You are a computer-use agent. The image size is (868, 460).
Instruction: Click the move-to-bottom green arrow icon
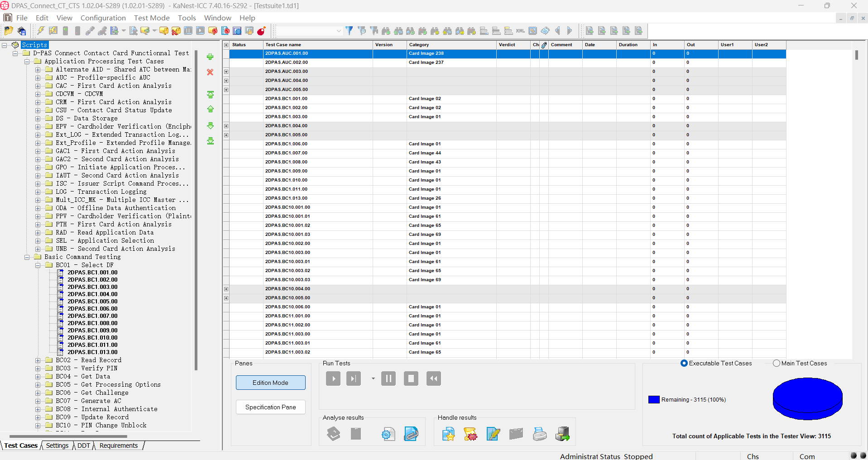(x=210, y=141)
